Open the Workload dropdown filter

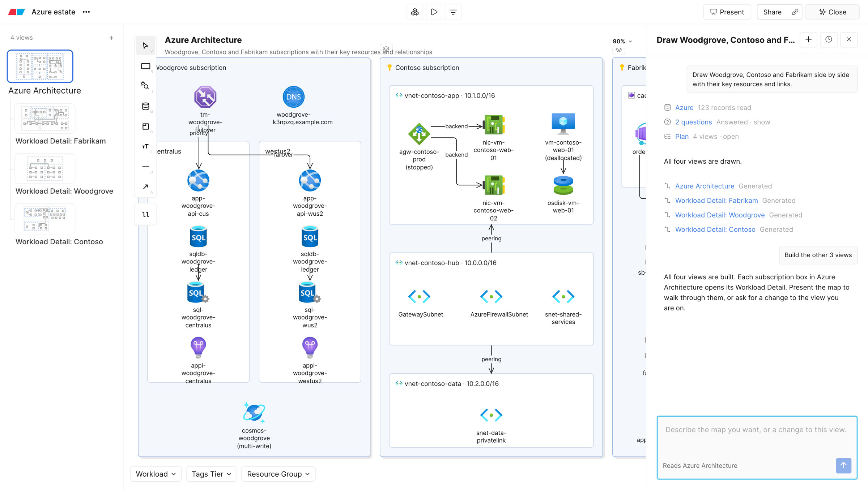tap(156, 474)
